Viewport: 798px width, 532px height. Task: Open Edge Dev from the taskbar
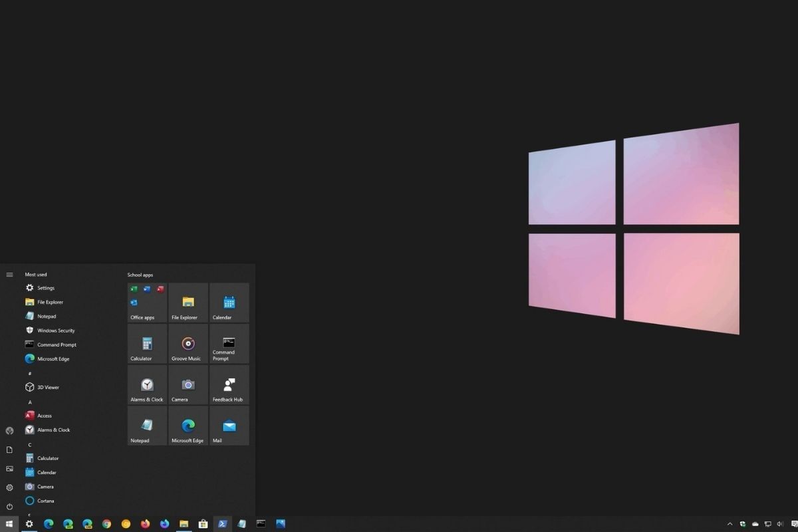(68, 524)
